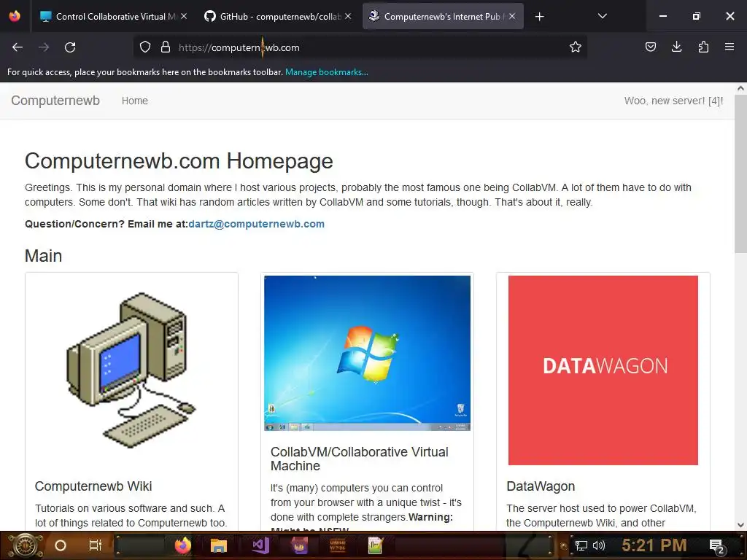Open the retro computer wiki image
This screenshot has height=560, width=747.
point(131,370)
